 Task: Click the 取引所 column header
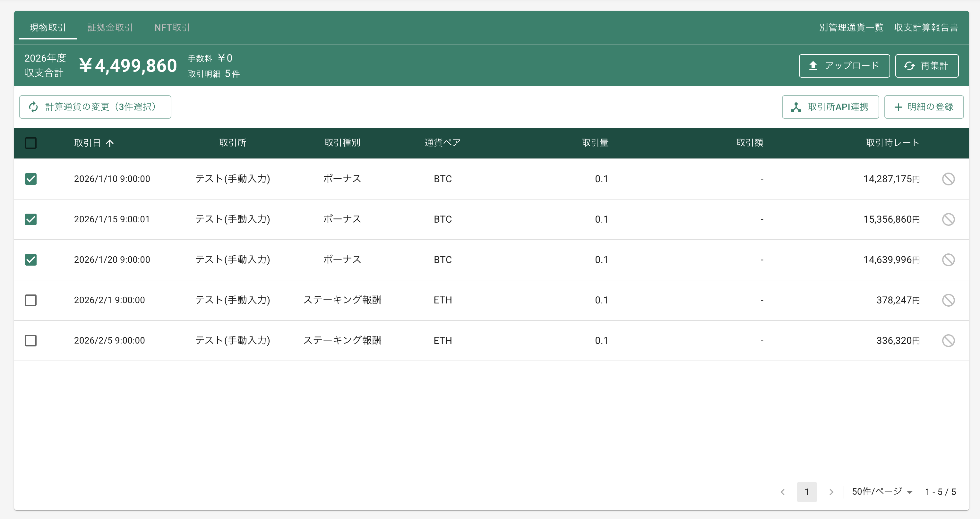click(x=232, y=143)
